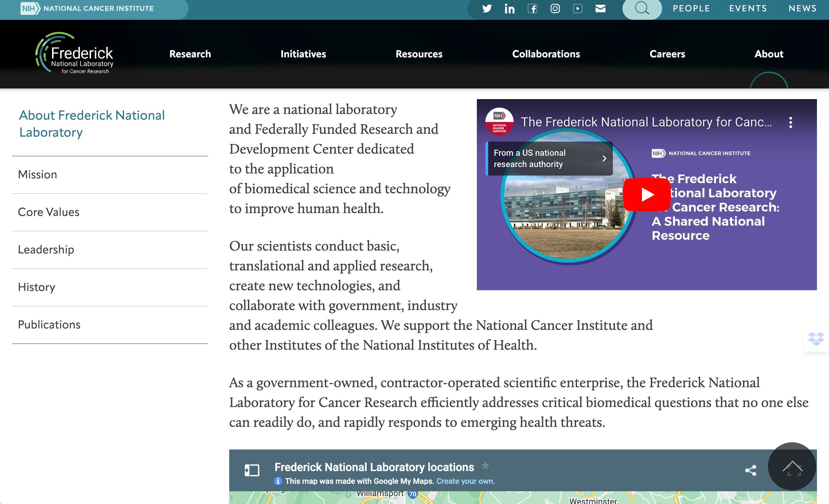The image size is (829, 504).
Task: Go home via Frederick National Laboratory logo
Action: point(74,53)
